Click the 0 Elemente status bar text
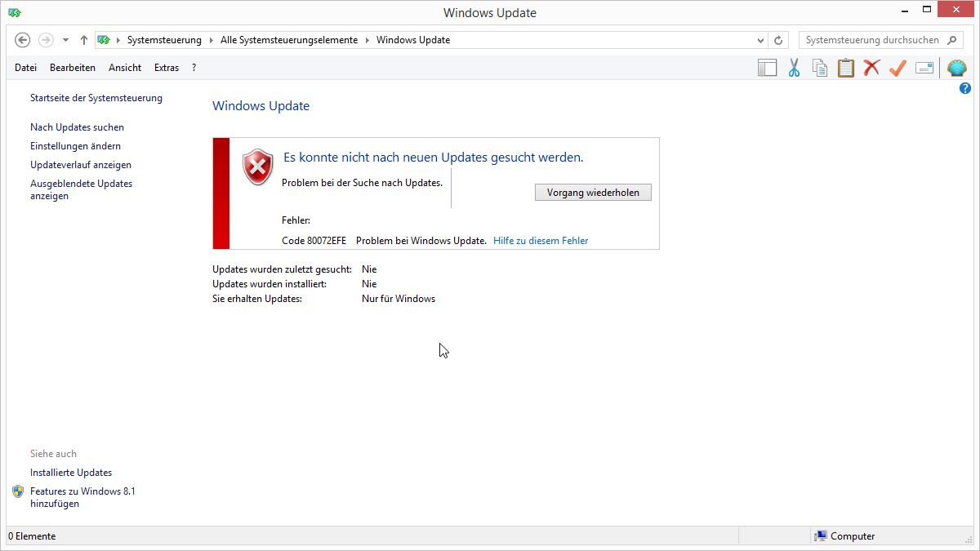 click(32, 536)
